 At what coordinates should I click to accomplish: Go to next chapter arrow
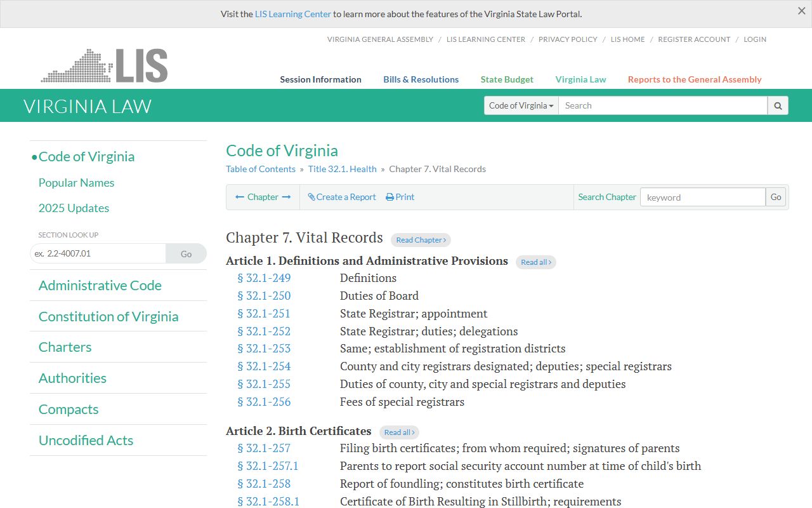(x=286, y=197)
